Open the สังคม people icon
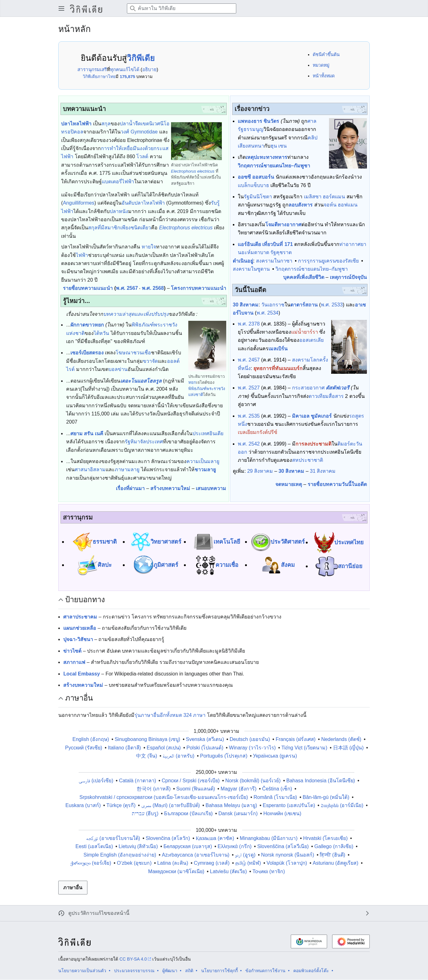Image resolution: width=428 pixels, height=980 pixels. coord(271,565)
